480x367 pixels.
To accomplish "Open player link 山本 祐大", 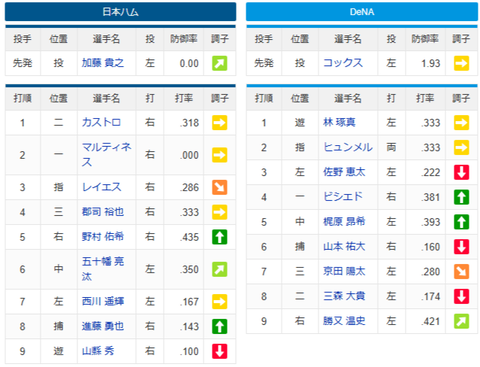I will pyautogui.click(x=344, y=247).
